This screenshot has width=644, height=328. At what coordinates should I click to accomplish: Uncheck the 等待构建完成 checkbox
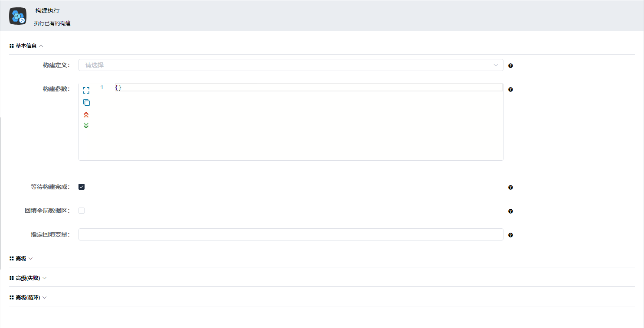[82, 187]
